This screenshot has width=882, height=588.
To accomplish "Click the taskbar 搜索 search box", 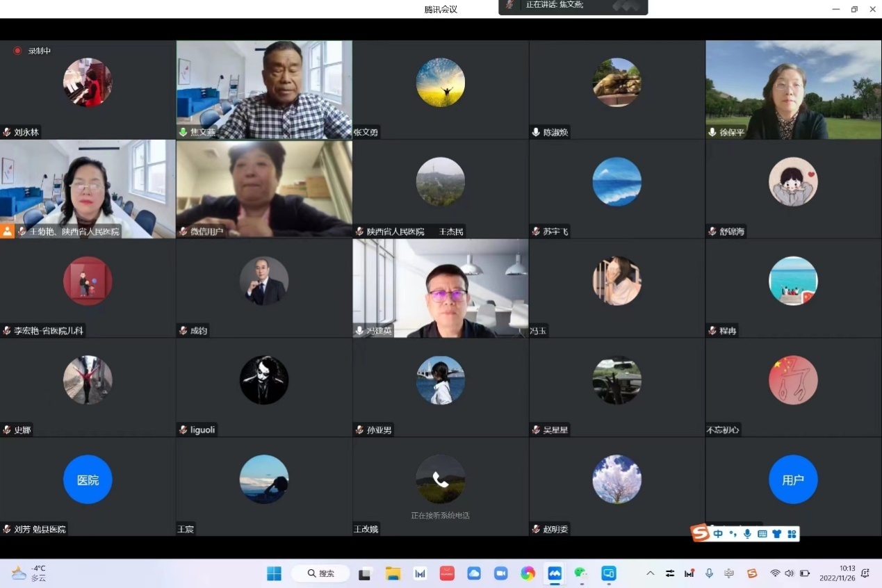I will (320, 573).
